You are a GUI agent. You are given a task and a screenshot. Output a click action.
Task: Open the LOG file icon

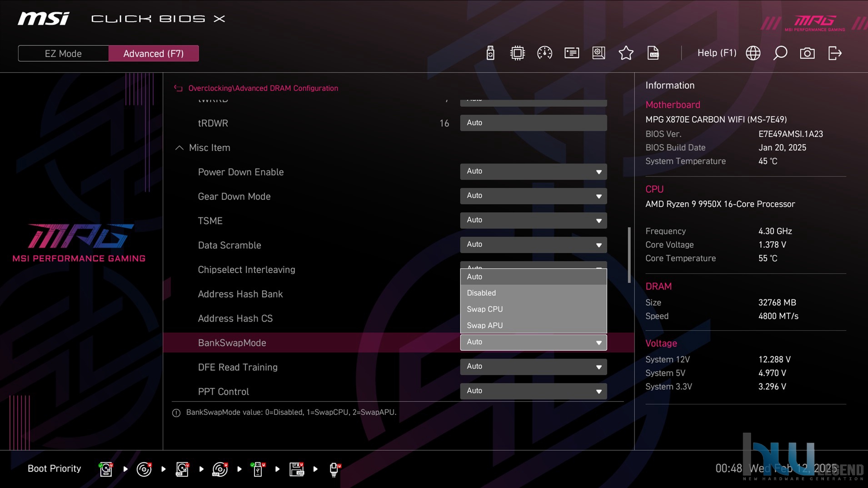coord(653,53)
